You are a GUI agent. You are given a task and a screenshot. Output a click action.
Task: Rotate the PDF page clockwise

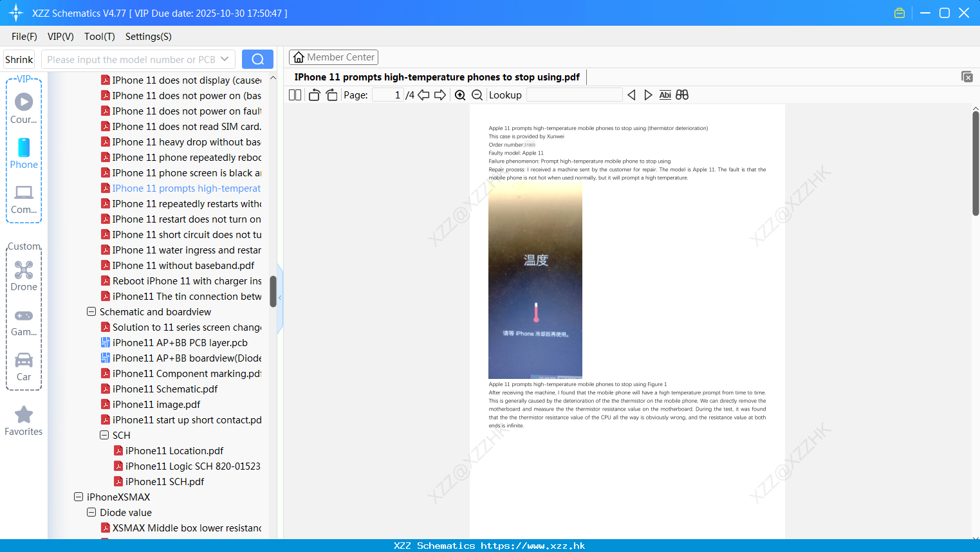331,95
